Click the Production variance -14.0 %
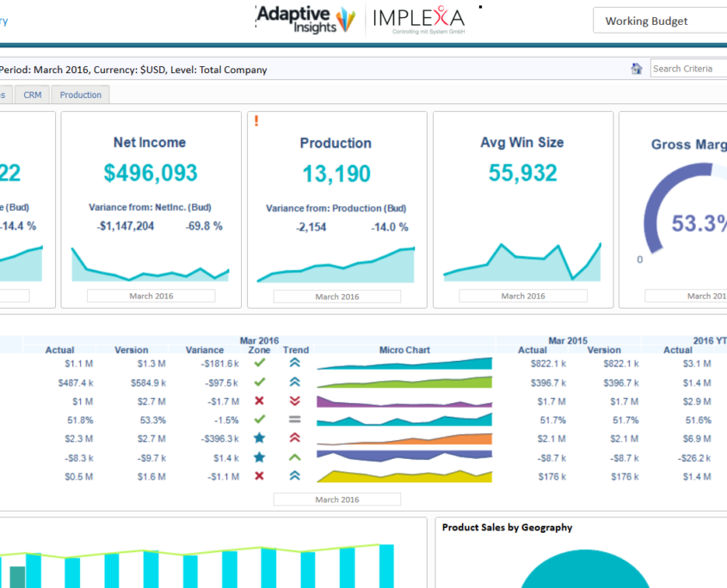 390,227
